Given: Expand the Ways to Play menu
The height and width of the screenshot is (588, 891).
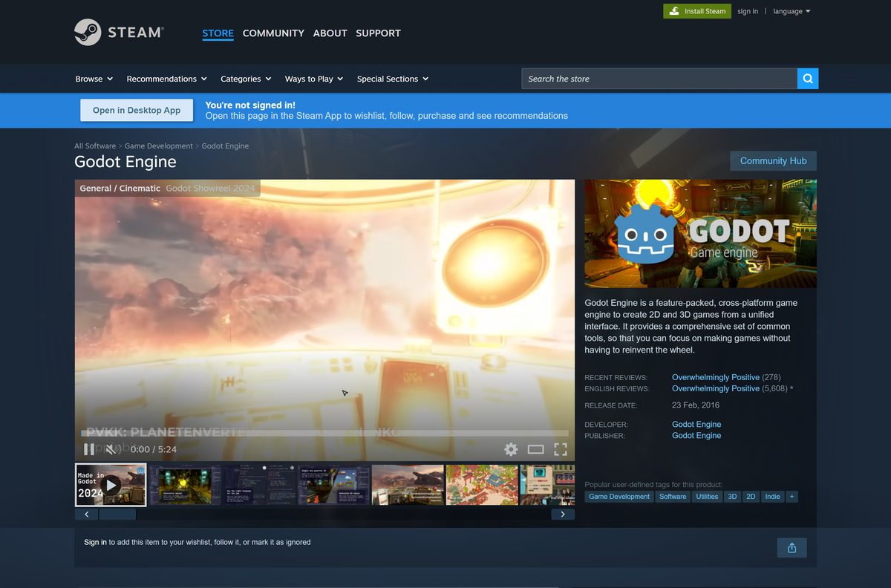Looking at the screenshot, I should [x=314, y=79].
